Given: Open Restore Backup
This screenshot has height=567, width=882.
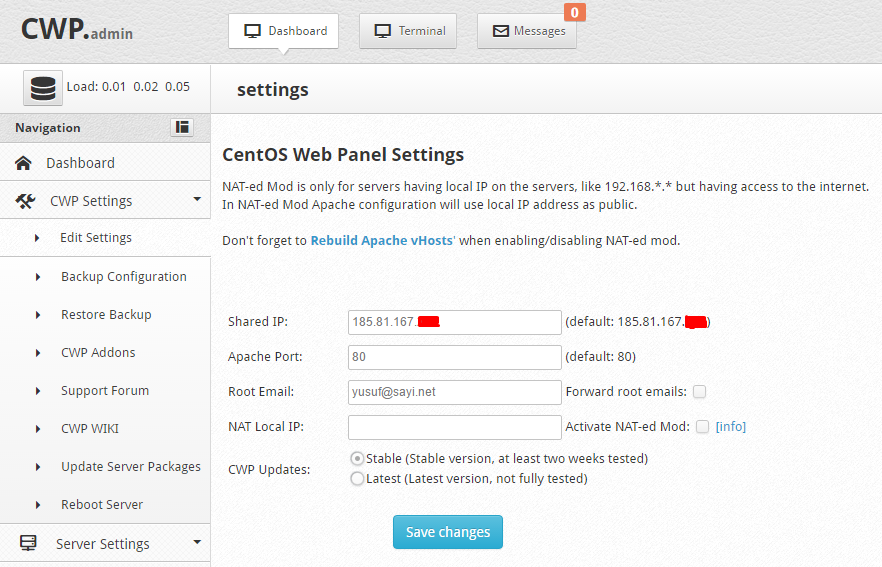Looking at the screenshot, I should pos(106,314).
